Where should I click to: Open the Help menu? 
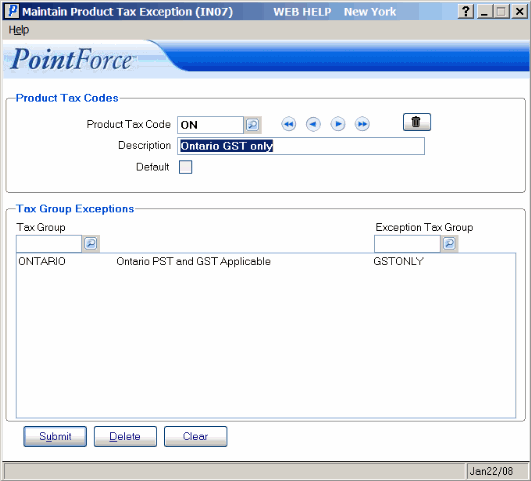pos(19,30)
